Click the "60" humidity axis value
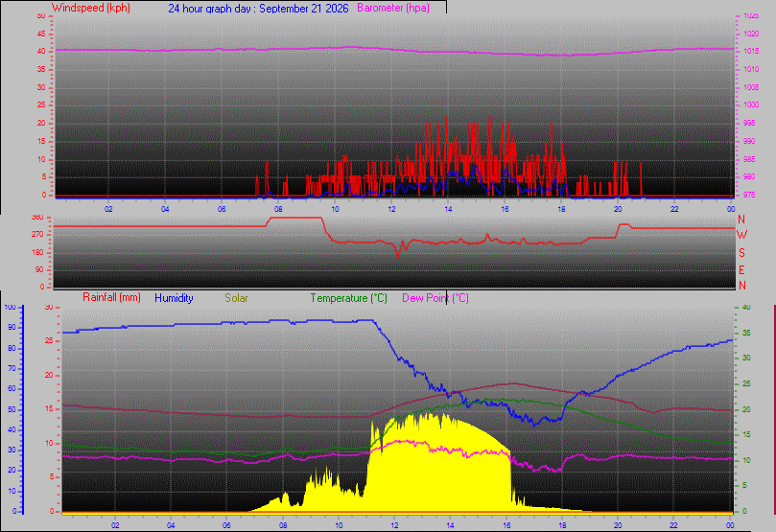This screenshot has width=776, height=532. coord(12,388)
